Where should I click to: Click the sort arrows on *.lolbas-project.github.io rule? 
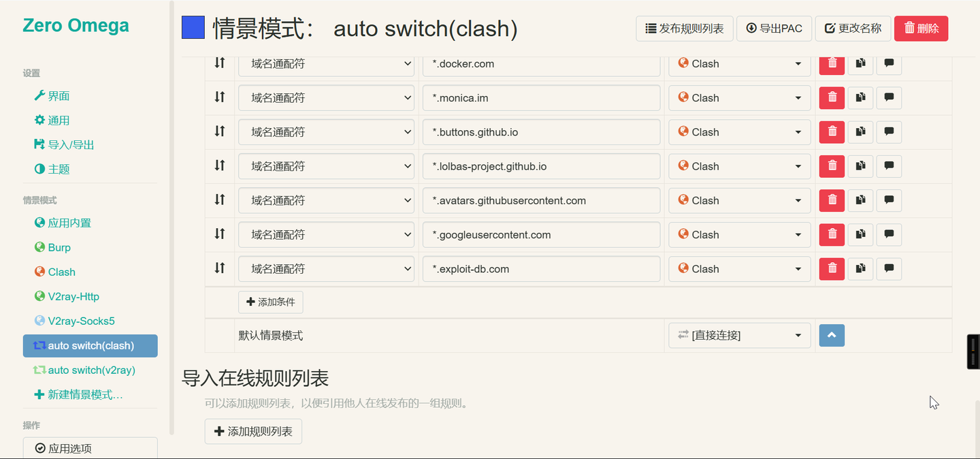pos(218,165)
